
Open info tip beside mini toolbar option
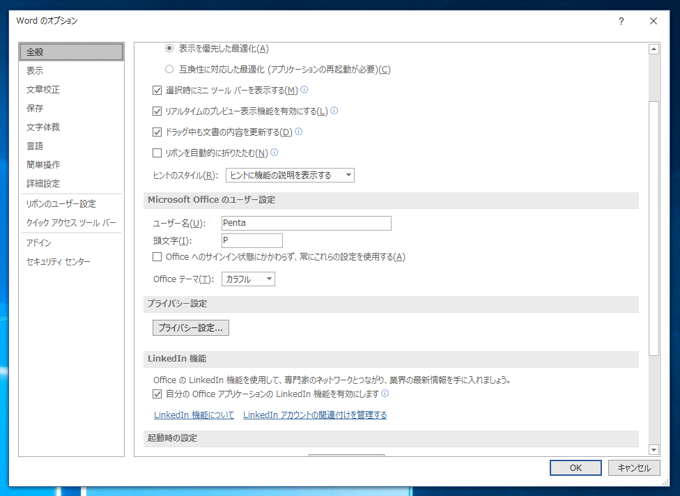pyautogui.click(x=304, y=90)
